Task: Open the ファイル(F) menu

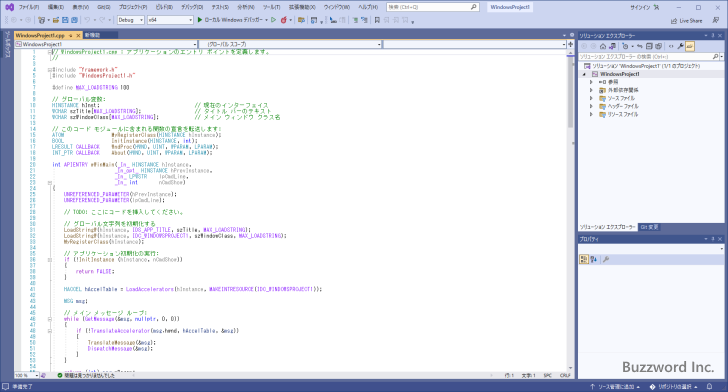Action: pyautogui.click(x=29, y=7)
